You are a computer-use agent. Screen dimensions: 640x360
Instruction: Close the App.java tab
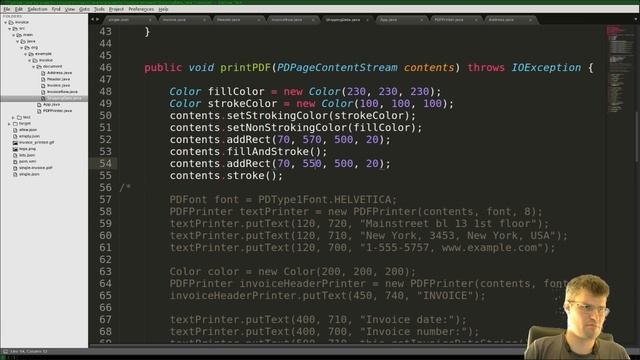(421, 20)
